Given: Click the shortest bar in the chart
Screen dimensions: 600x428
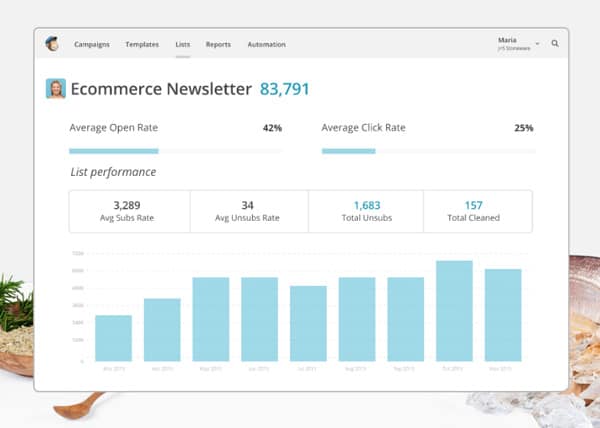Looking at the screenshot, I should 113,338.
